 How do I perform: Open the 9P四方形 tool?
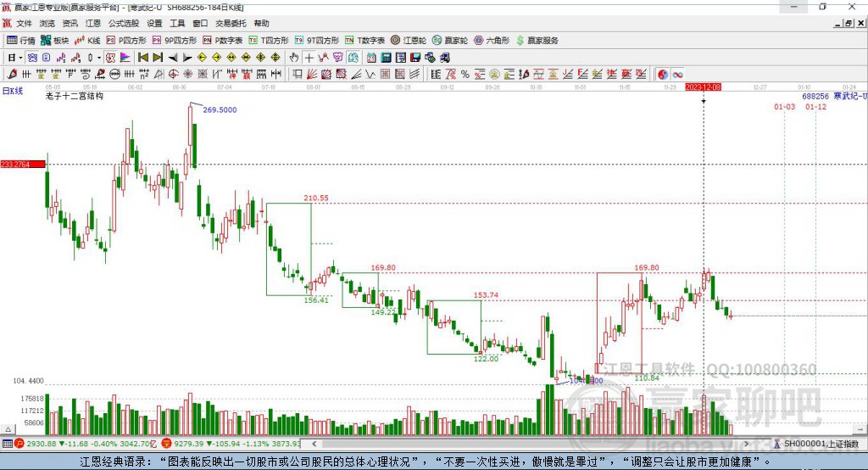coord(175,41)
